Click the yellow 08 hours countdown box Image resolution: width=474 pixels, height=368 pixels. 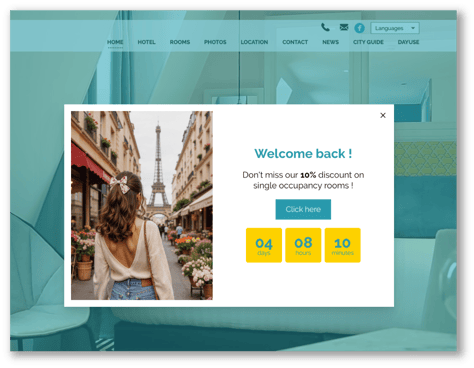click(303, 245)
